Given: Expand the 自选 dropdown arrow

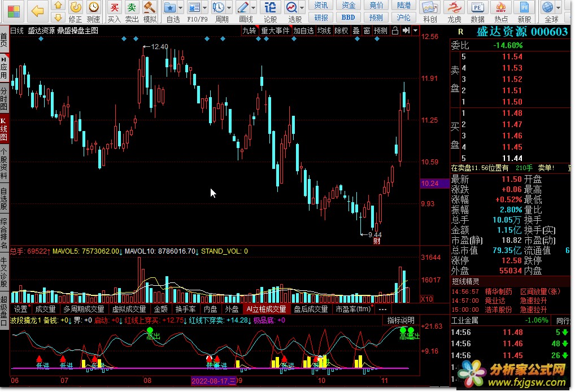Looking at the screenshot, I should 180,7.
